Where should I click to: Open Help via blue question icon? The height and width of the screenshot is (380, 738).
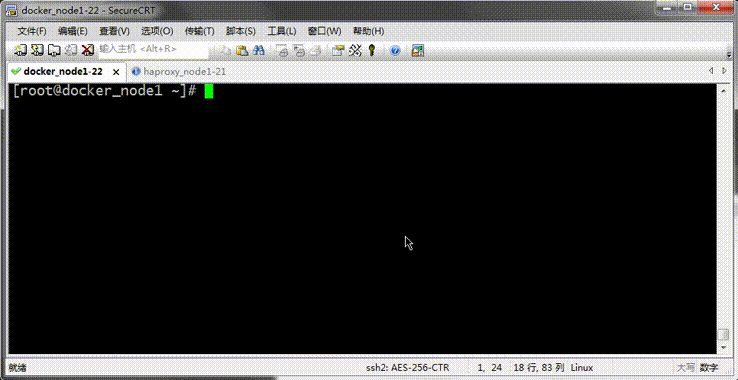click(395, 50)
